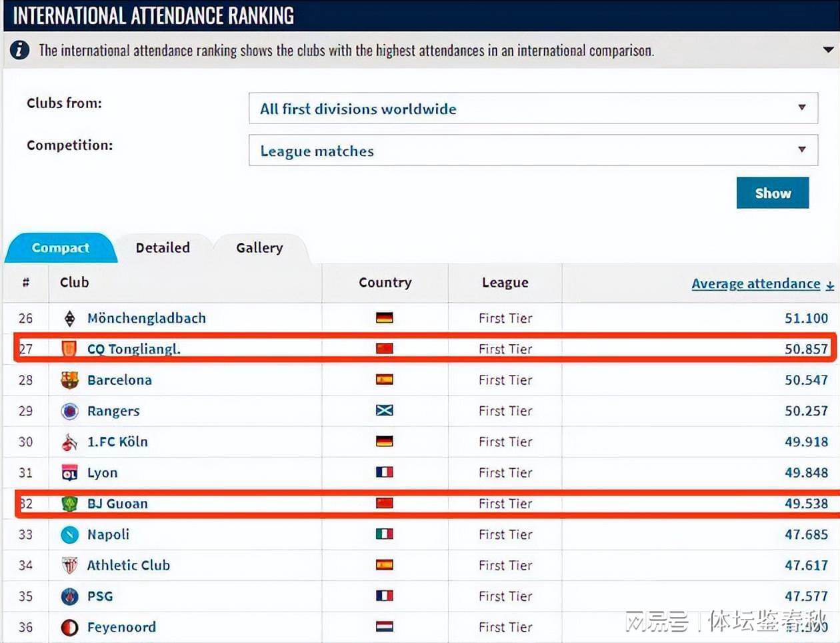This screenshot has width=840, height=643.
Task: Click the League column header
Action: (x=505, y=283)
